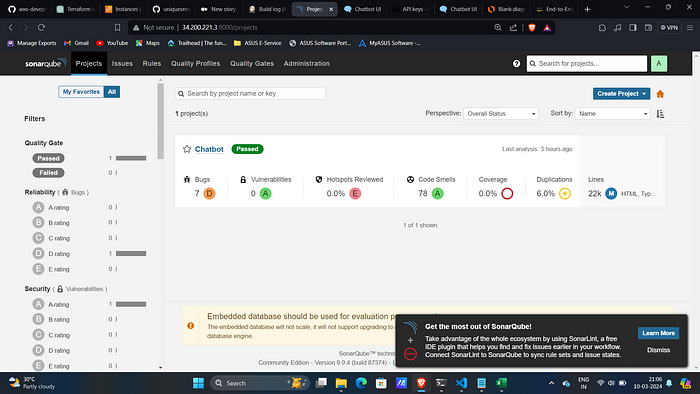
Task: Filter by Quality Gate Passed
Action: click(x=48, y=158)
